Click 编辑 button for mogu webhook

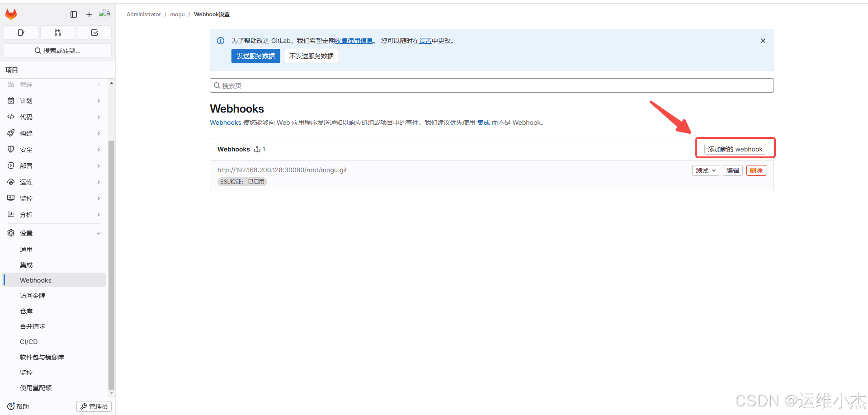coord(733,170)
